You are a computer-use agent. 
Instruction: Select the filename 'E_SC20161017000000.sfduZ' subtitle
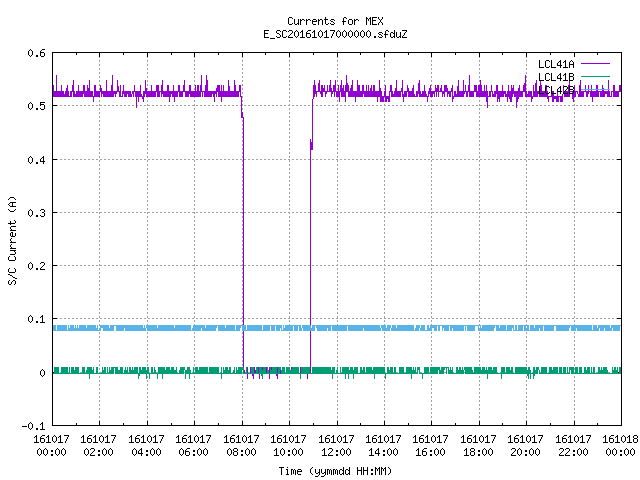tap(335, 34)
